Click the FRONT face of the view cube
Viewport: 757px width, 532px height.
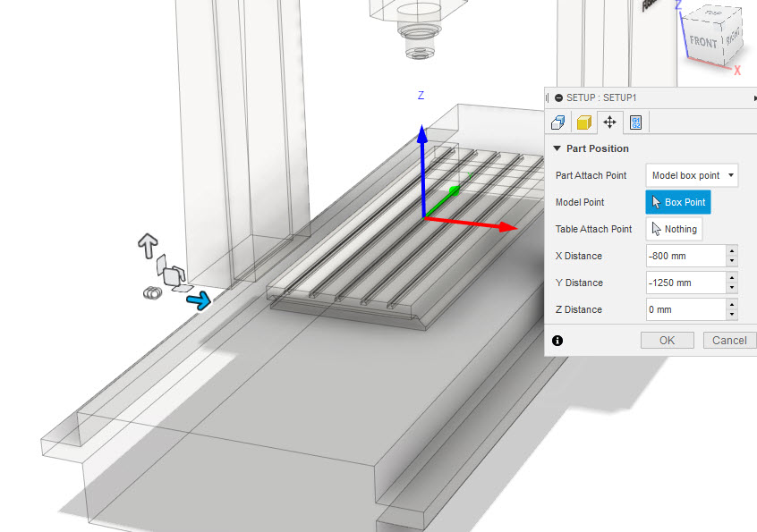703,42
